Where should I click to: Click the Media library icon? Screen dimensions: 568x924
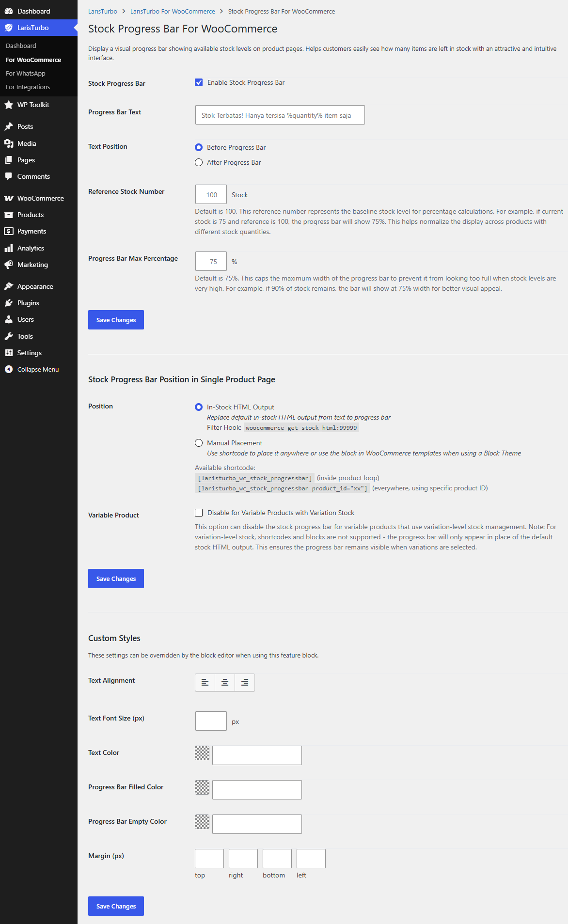(x=9, y=143)
